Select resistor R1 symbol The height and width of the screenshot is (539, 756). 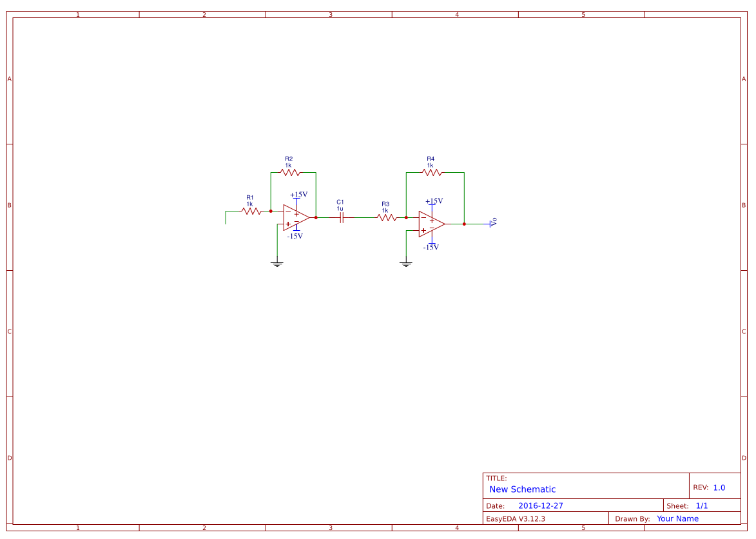[251, 211]
